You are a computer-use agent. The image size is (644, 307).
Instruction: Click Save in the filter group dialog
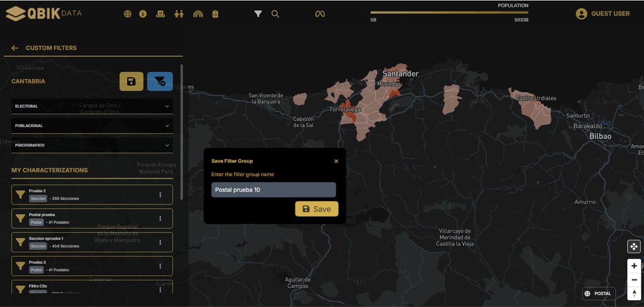pos(317,209)
